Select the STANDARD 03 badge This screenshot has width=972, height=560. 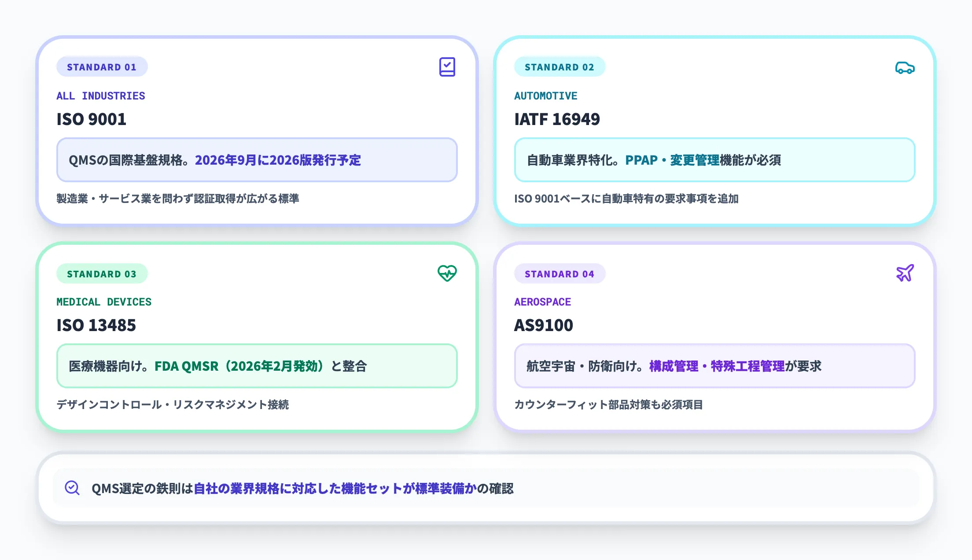point(102,274)
